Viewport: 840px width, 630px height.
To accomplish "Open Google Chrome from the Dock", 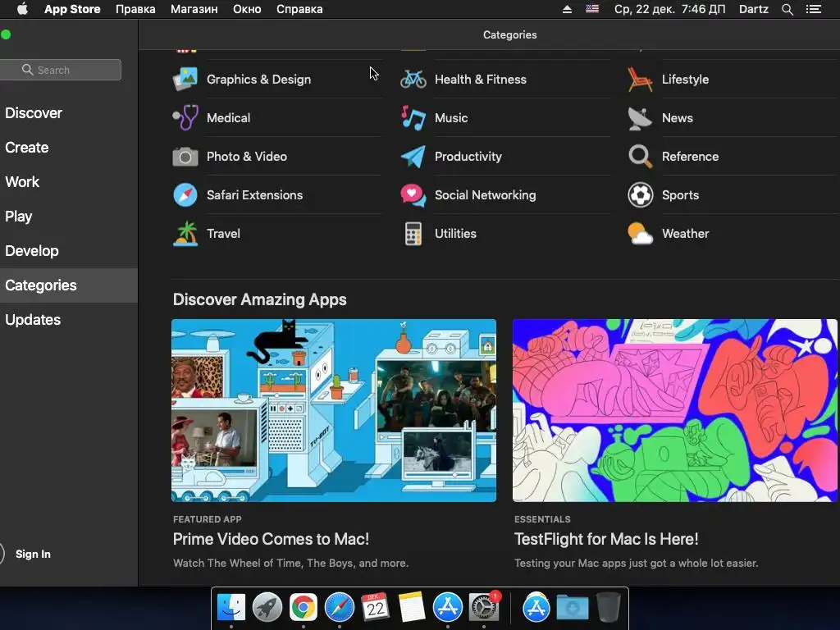I will coord(304,608).
